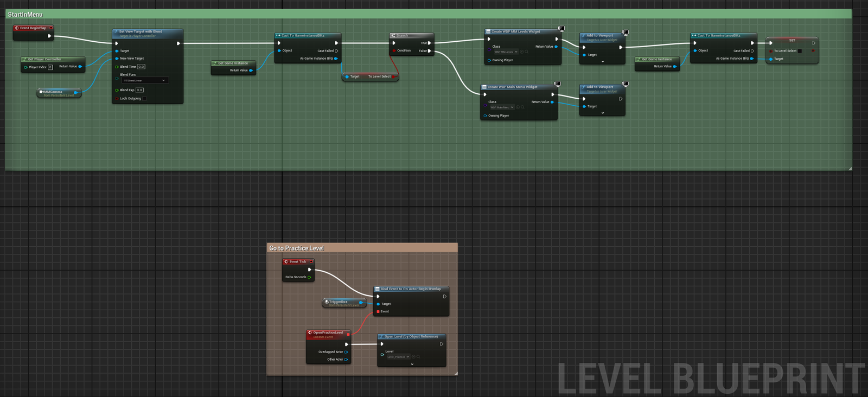Click the use-selected arrow beside WBP MM Levels

coord(522,52)
